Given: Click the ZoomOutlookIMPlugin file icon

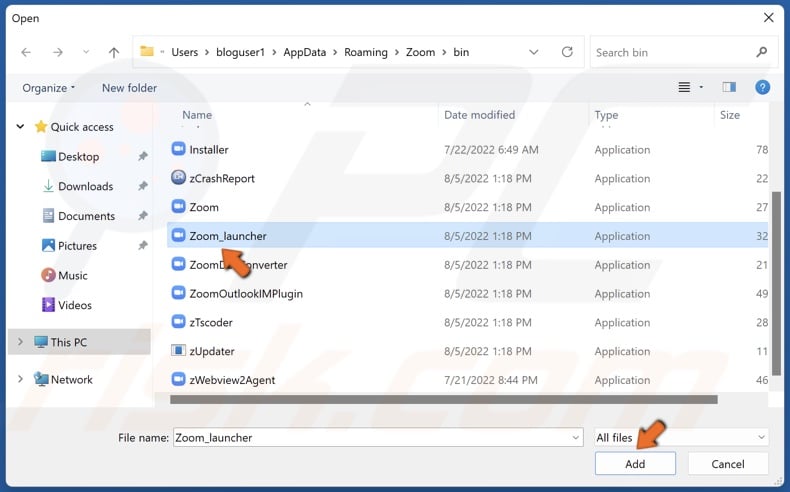Looking at the screenshot, I should (178, 293).
